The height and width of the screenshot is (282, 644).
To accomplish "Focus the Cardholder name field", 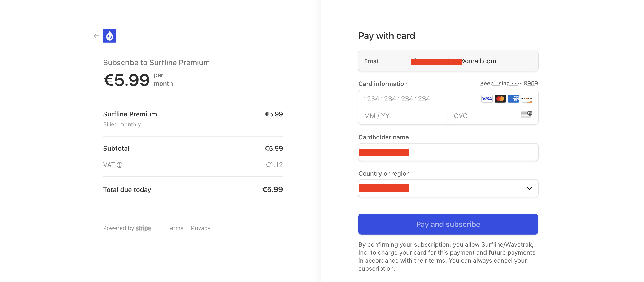I will click(x=448, y=152).
